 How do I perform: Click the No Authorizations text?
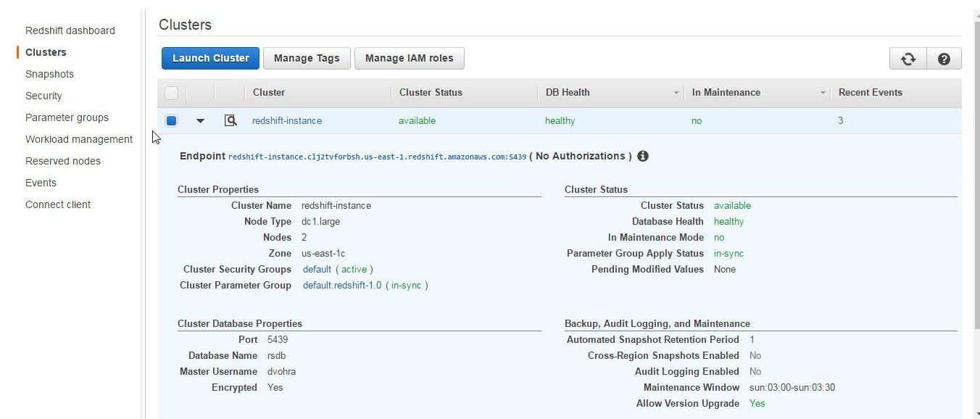pos(580,156)
